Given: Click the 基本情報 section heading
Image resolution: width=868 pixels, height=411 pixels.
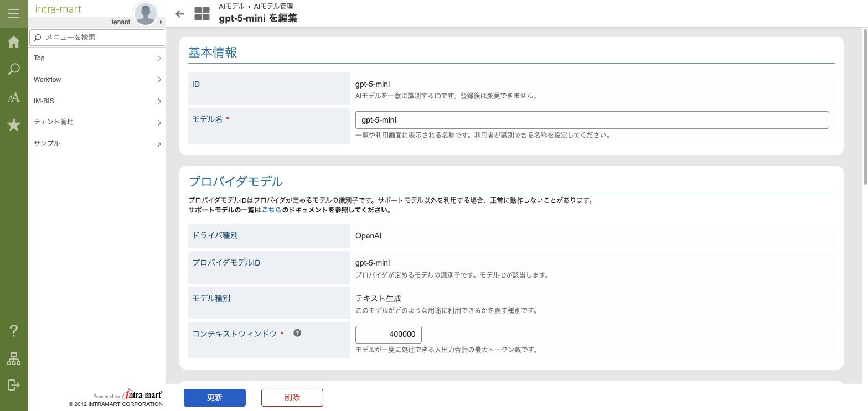Looking at the screenshot, I should click(213, 53).
